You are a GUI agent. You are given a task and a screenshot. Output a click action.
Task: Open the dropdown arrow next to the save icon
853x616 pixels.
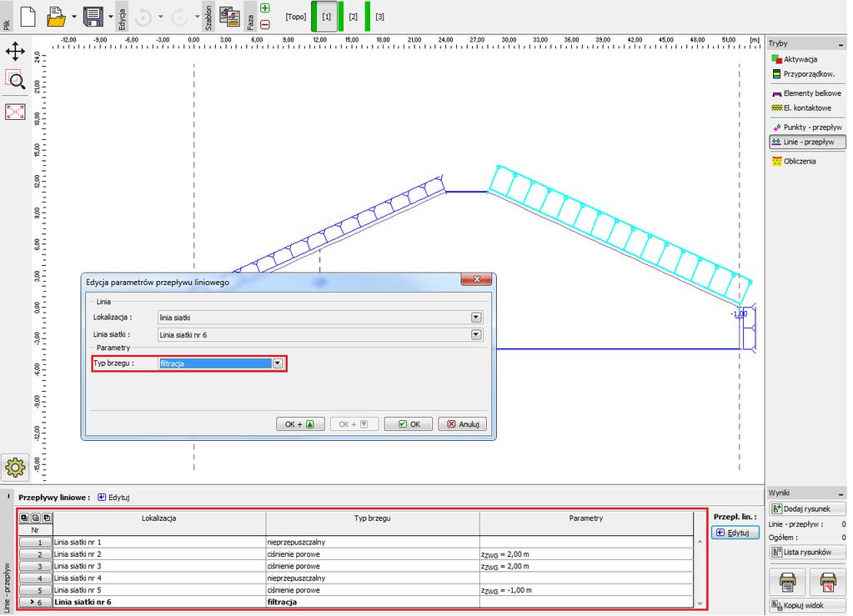click(x=111, y=17)
